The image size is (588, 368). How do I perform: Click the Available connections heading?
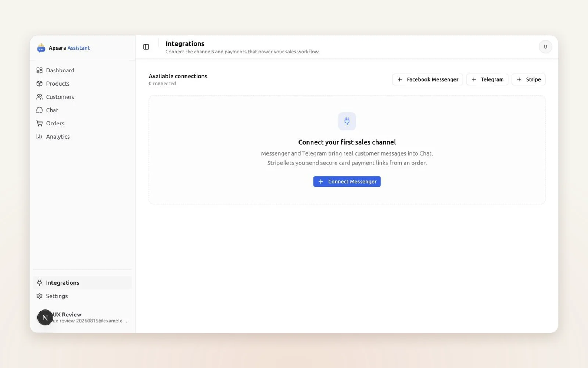click(x=178, y=76)
